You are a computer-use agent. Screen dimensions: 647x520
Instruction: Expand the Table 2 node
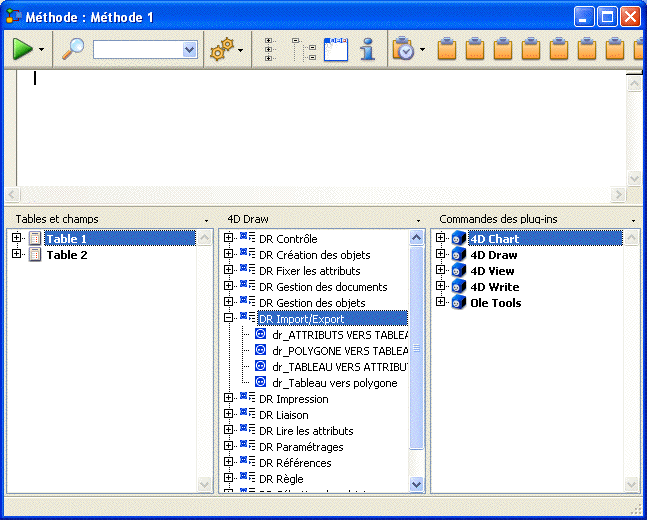(x=16, y=255)
